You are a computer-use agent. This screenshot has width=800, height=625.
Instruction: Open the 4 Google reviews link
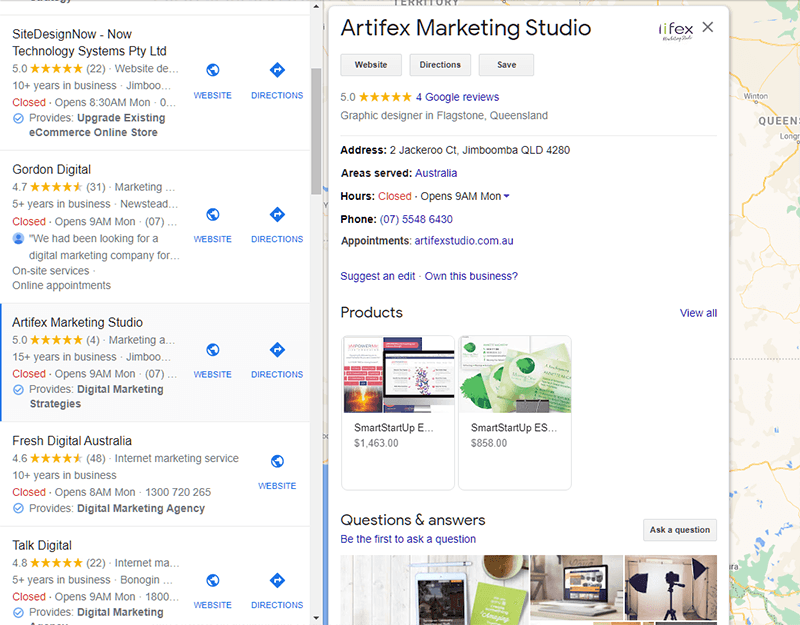(x=457, y=97)
